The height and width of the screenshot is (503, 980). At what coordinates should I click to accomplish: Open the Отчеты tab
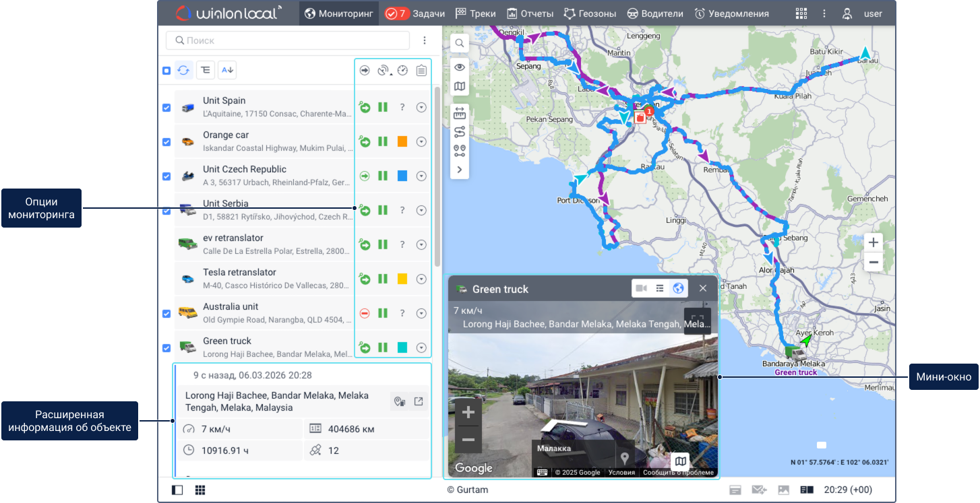[530, 13]
